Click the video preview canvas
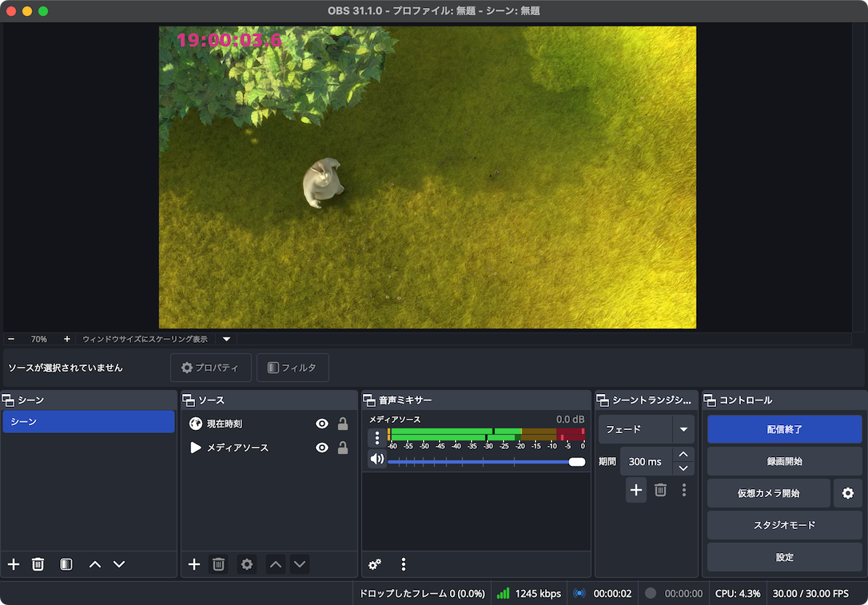This screenshot has width=868, height=605. [428, 177]
